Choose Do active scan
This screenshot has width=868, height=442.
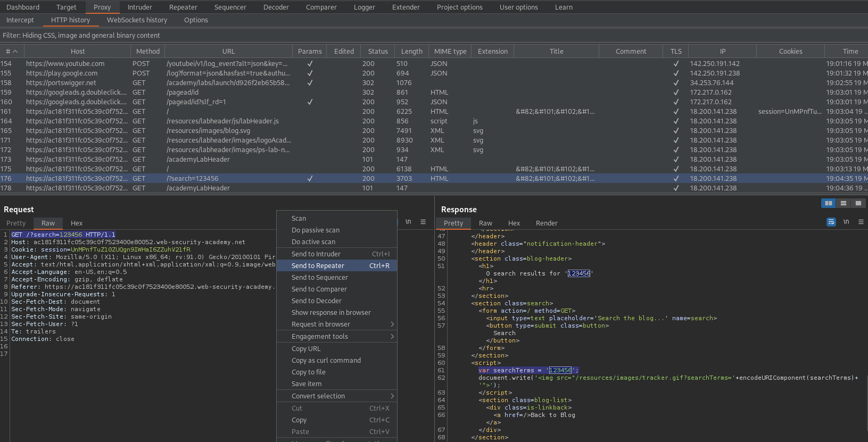[337, 241]
